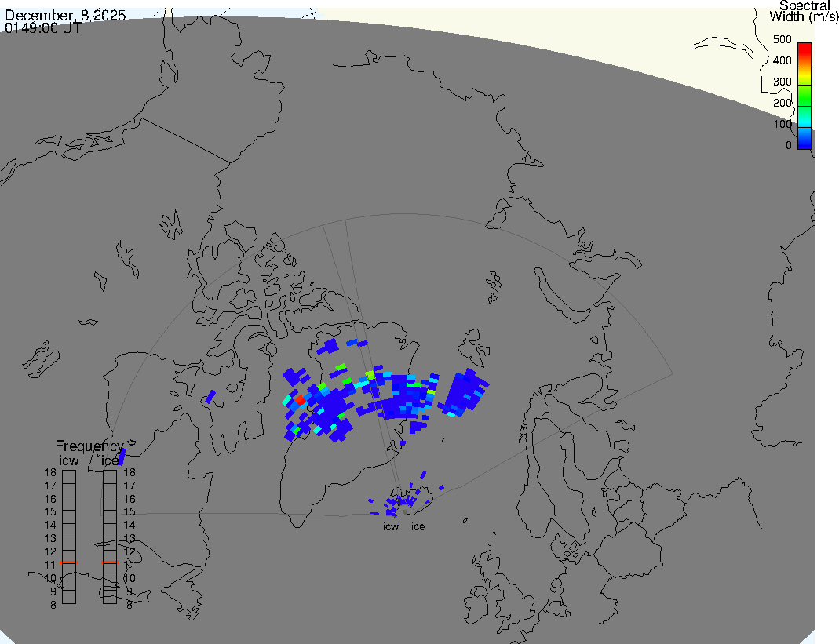
Task: Click the red high spectral width data cell
Action: click(x=300, y=399)
